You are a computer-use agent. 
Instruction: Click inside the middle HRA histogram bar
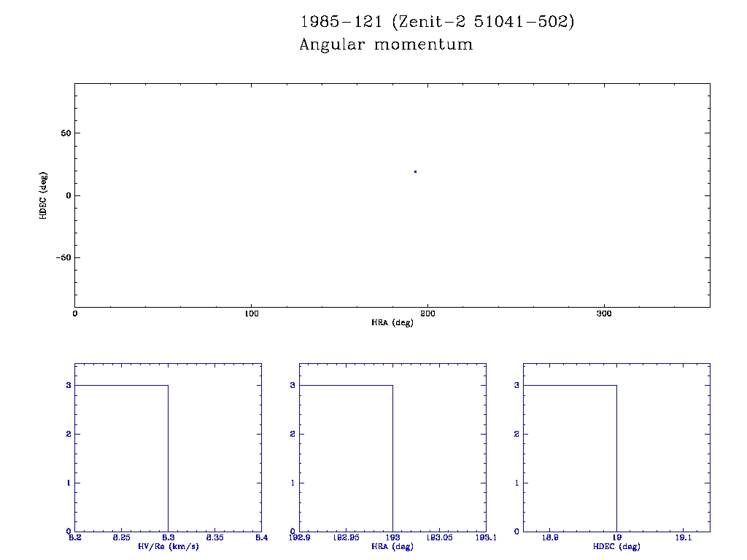tap(346, 458)
